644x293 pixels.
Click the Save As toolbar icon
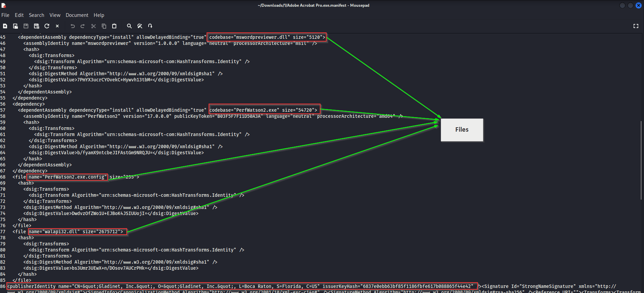pos(36,26)
